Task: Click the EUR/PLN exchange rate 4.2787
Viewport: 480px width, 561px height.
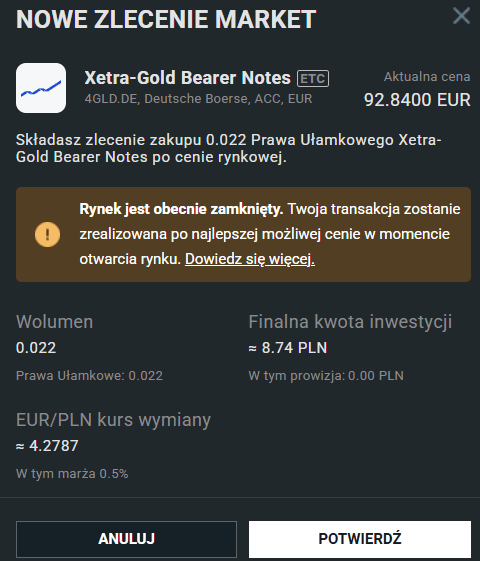Action: coord(47,446)
